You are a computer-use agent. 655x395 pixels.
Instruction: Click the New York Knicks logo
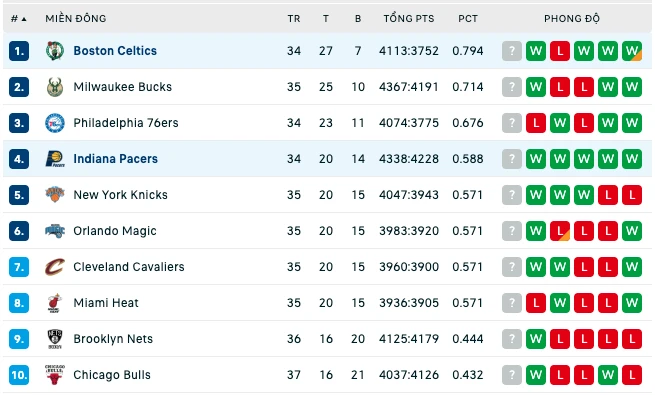pyautogui.click(x=55, y=195)
